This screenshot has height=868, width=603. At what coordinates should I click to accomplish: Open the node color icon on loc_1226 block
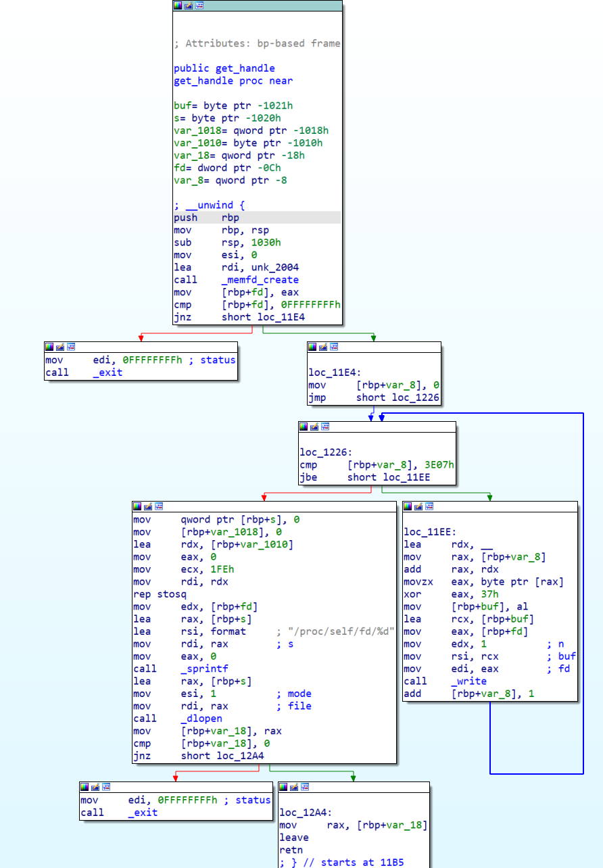tap(304, 427)
